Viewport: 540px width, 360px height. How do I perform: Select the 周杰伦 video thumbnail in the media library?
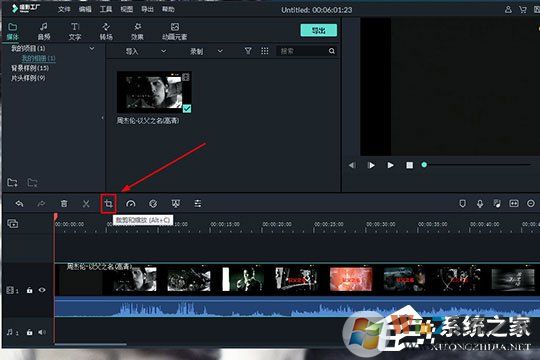point(154,92)
